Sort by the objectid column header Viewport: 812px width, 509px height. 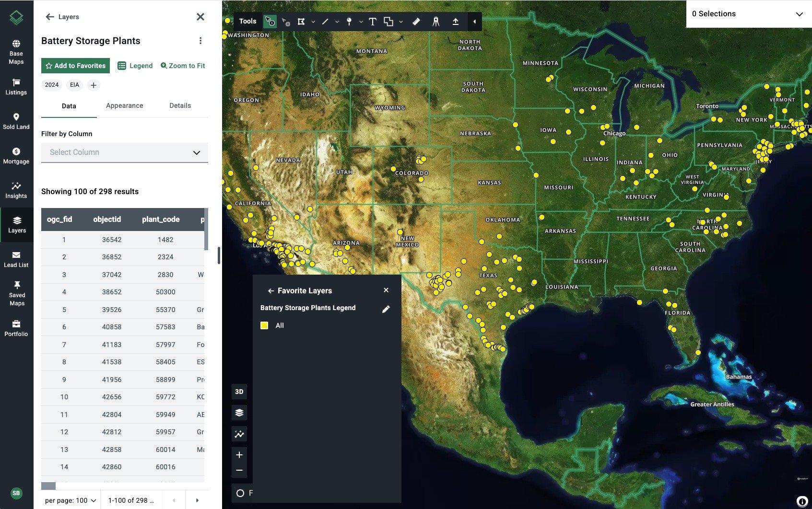pyautogui.click(x=107, y=220)
